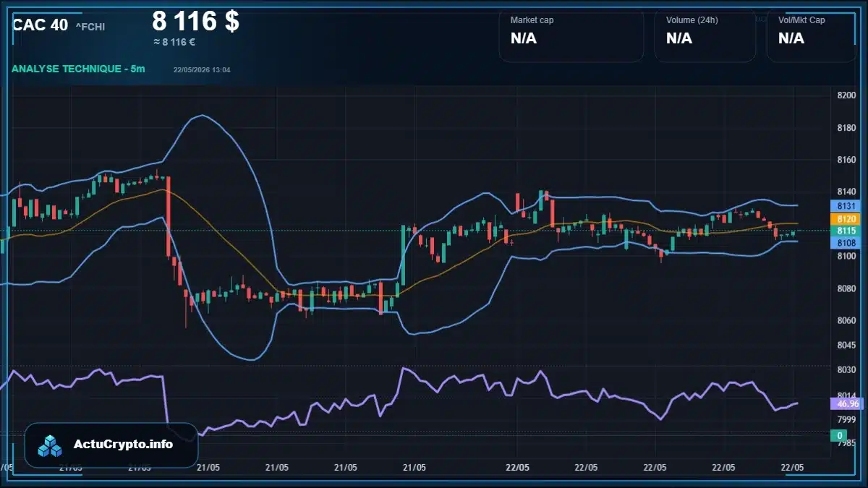868x488 pixels.
Task: Click the orange 8120 moving average tag
Action: 846,218
